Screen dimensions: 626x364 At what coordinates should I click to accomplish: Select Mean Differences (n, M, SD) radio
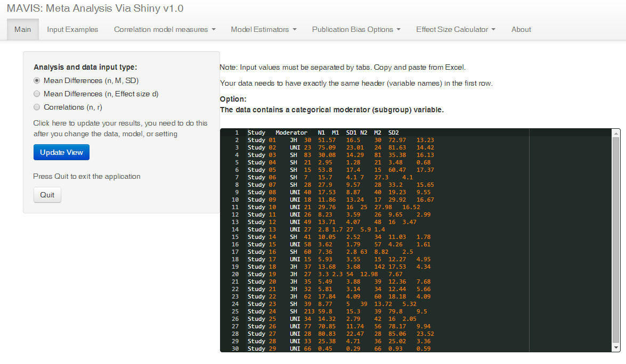click(x=37, y=80)
